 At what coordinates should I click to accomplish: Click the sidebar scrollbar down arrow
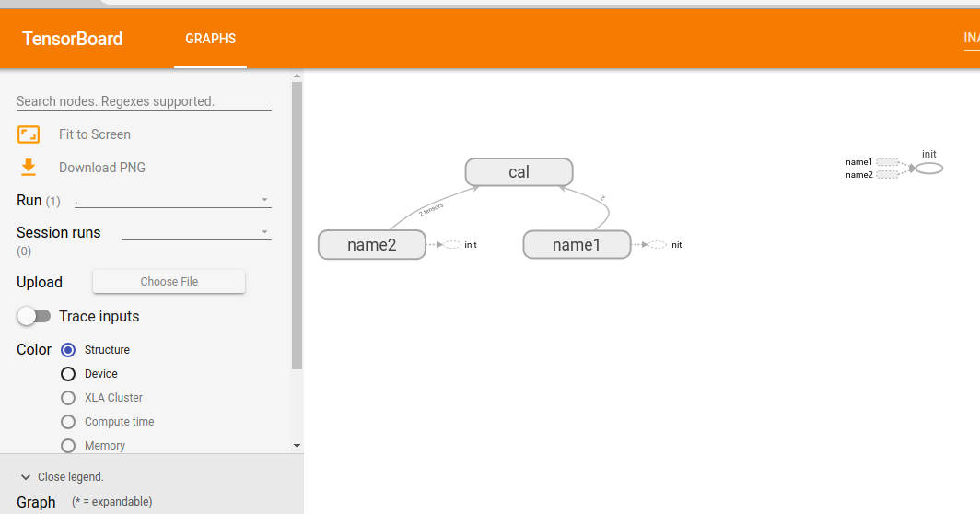tap(297, 446)
